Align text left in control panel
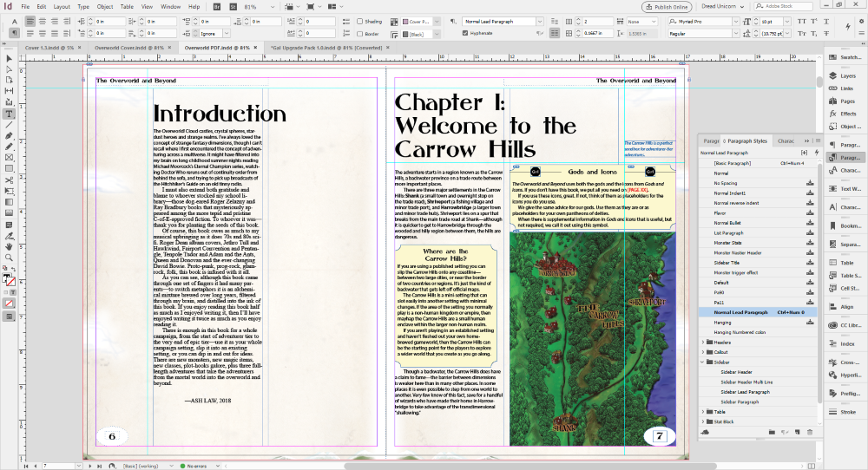 (x=30, y=21)
